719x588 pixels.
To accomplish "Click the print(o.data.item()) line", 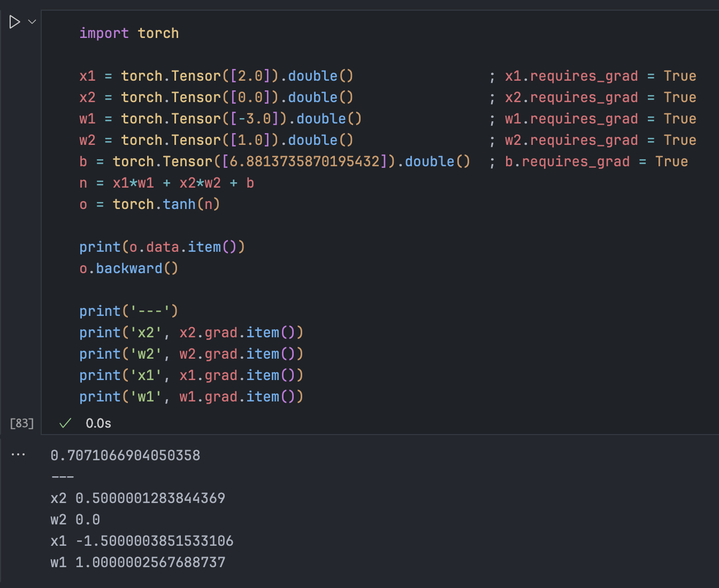I will pyautogui.click(x=162, y=247).
